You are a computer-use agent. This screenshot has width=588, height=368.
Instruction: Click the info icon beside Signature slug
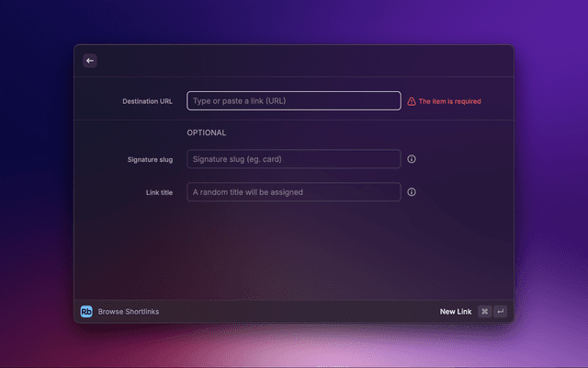(412, 159)
